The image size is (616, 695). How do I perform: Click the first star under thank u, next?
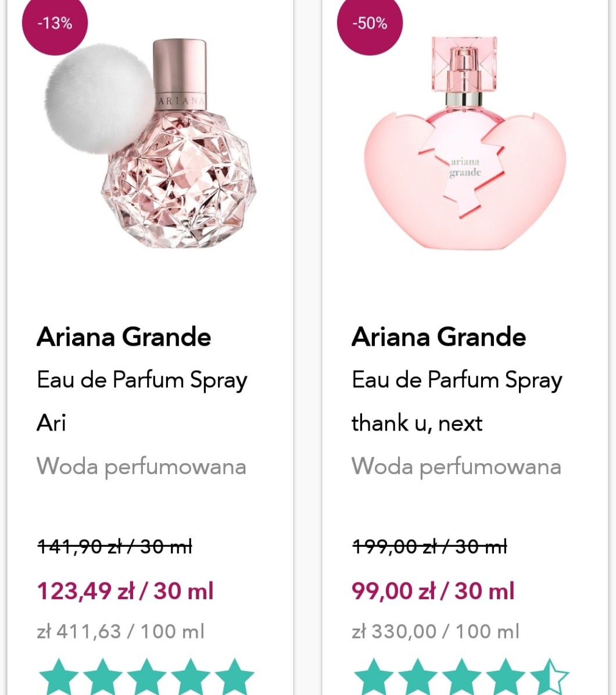(374, 677)
